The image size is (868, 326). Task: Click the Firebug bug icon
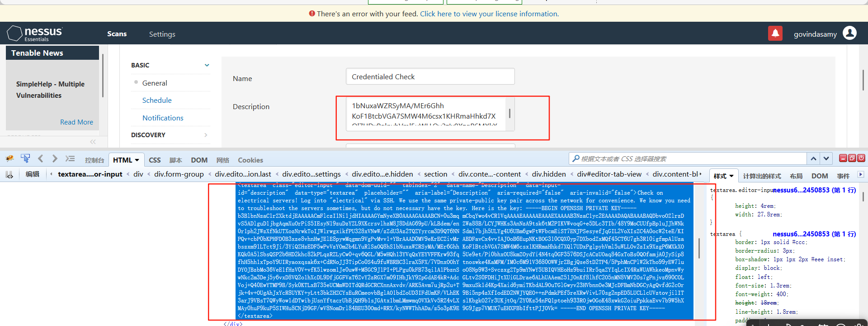coord(9,158)
